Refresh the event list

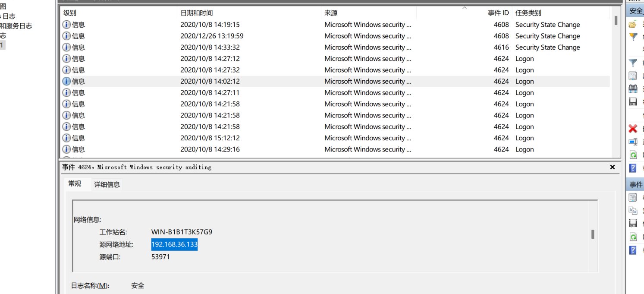tap(632, 154)
